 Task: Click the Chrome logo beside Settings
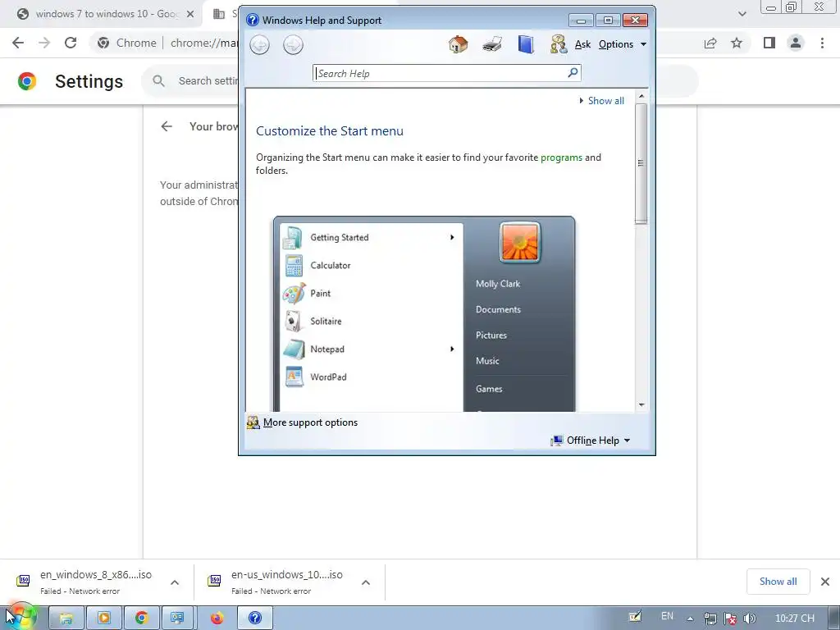click(27, 81)
